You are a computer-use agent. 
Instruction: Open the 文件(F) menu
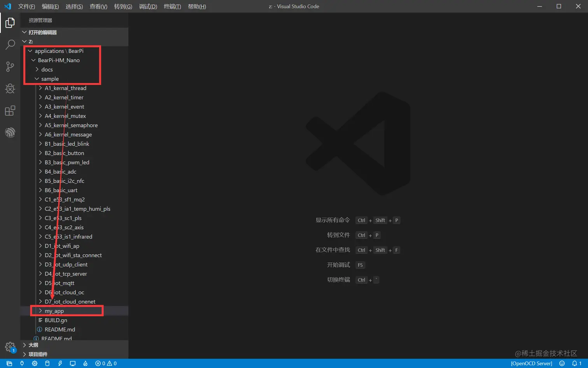click(x=26, y=6)
